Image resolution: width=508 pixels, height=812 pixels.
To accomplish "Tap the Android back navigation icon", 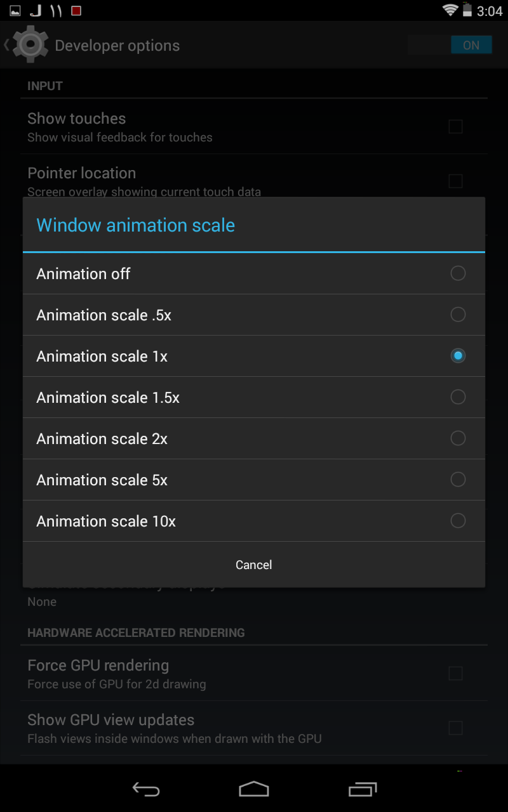I will [x=145, y=789].
